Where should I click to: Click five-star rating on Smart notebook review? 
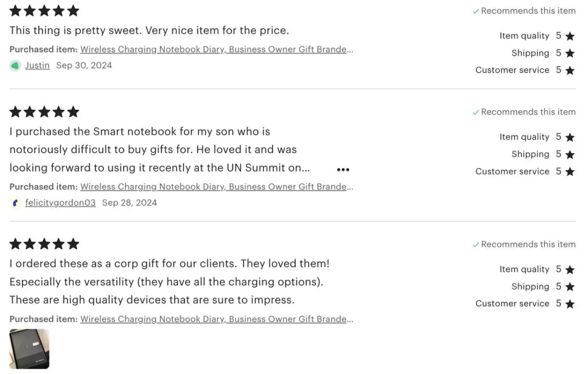44,112
